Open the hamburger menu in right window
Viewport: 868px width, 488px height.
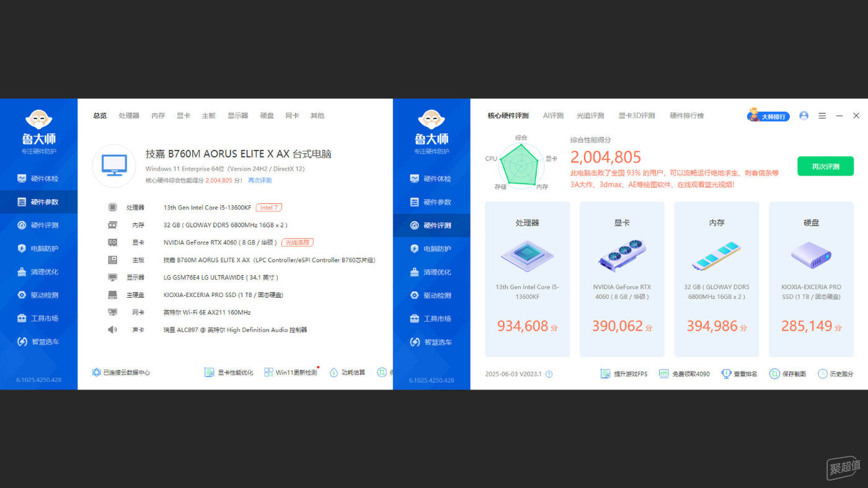822,115
